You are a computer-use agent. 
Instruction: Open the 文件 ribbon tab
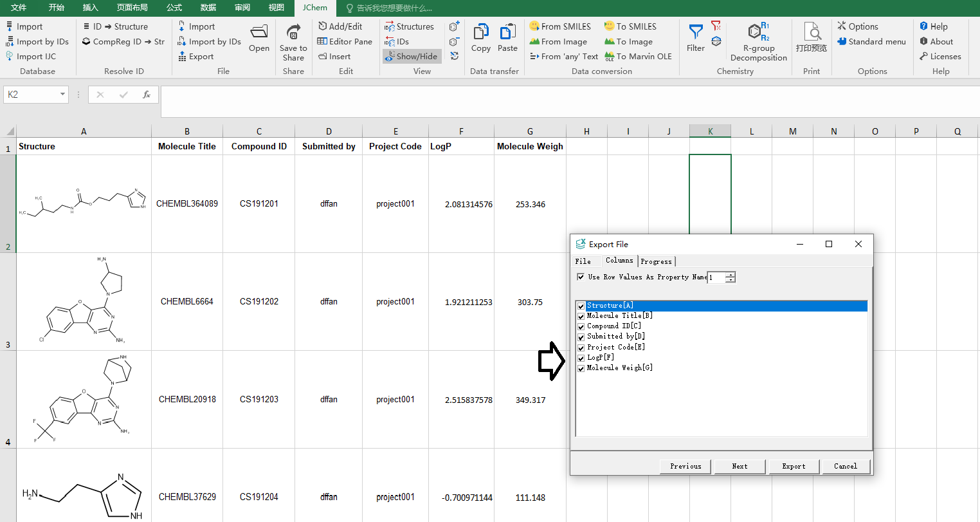(x=19, y=8)
